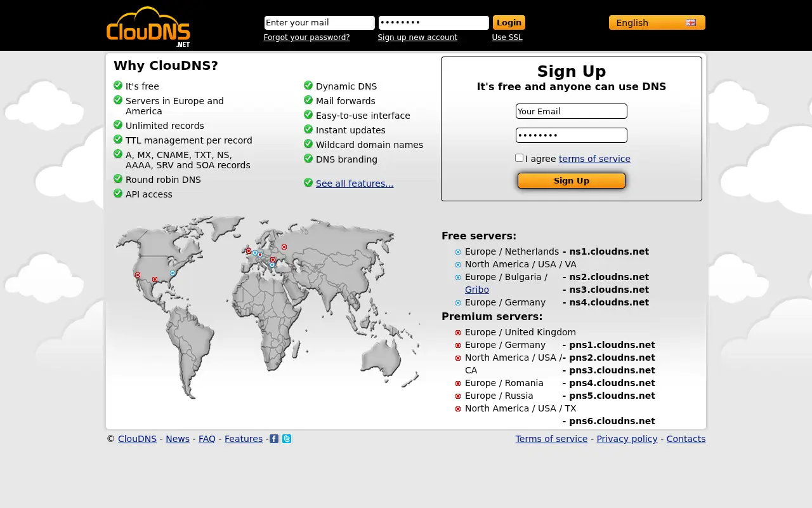The width and height of the screenshot is (812, 508).
Task: Click the "Use SSL" link
Action: (x=507, y=37)
